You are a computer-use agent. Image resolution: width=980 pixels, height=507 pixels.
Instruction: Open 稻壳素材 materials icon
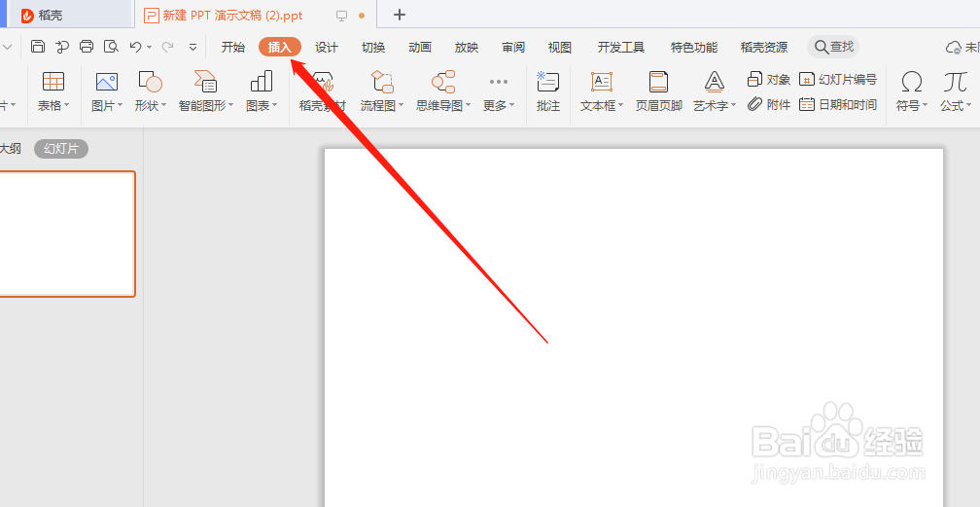coord(323,82)
